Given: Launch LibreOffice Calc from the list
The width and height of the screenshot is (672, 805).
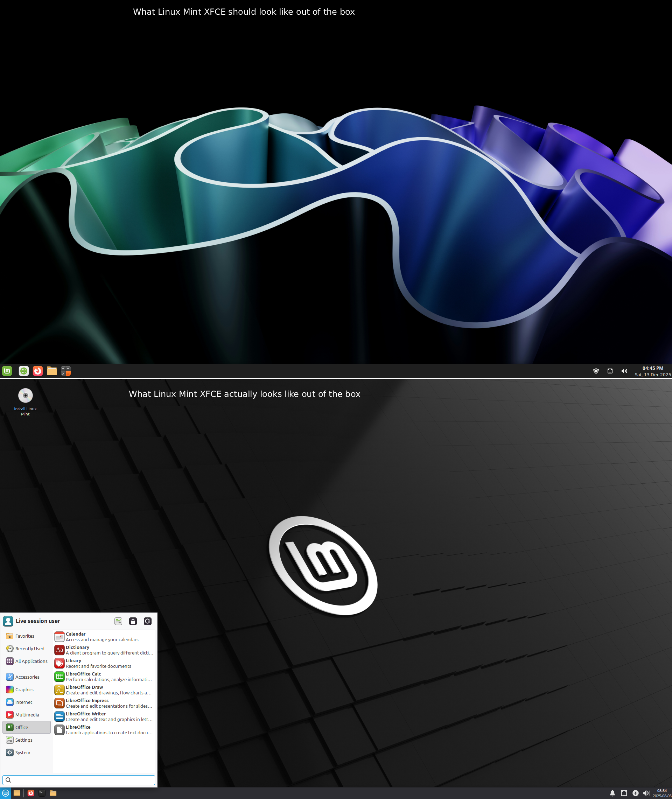Looking at the screenshot, I should tap(104, 677).
